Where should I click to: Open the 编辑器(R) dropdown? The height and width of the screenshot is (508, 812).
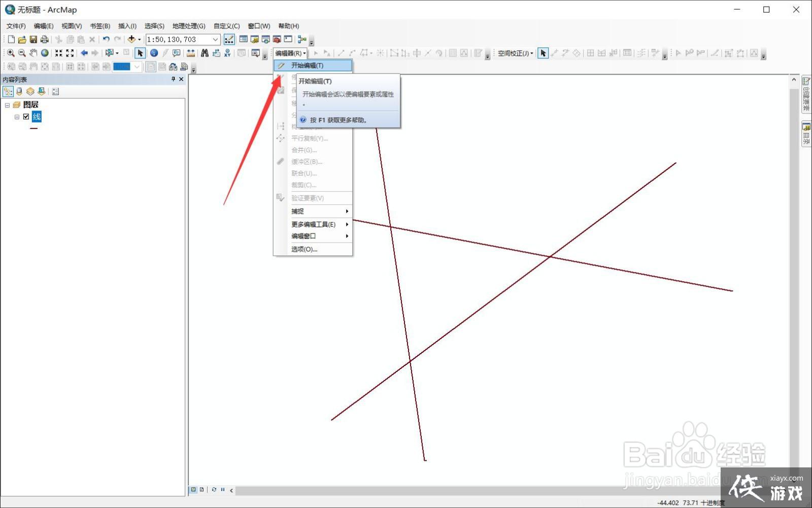290,53
